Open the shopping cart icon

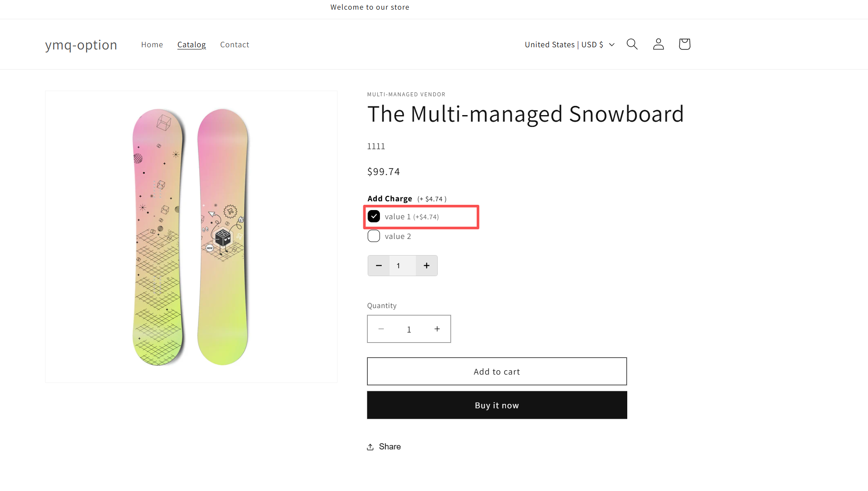click(x=685, y=44)
